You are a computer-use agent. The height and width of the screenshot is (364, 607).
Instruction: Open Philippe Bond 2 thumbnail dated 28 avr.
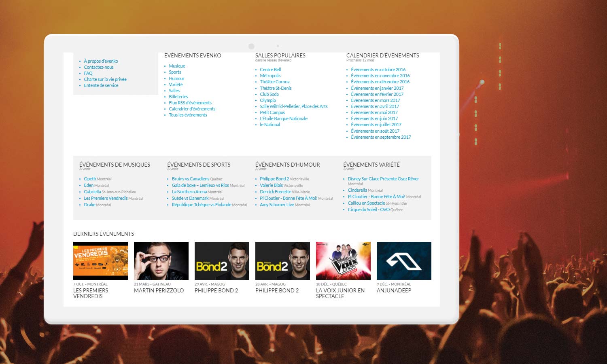282,260
